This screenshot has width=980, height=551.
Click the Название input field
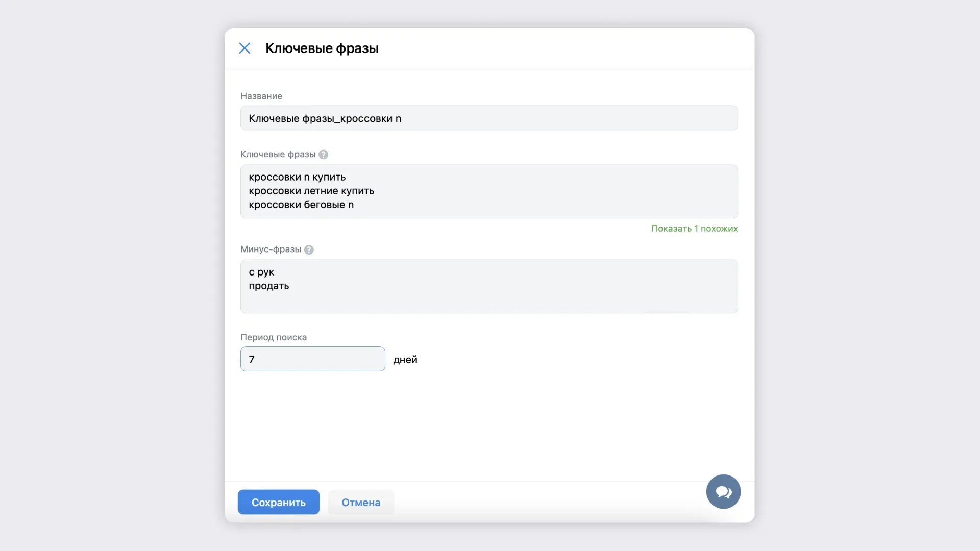pos(489,118)
